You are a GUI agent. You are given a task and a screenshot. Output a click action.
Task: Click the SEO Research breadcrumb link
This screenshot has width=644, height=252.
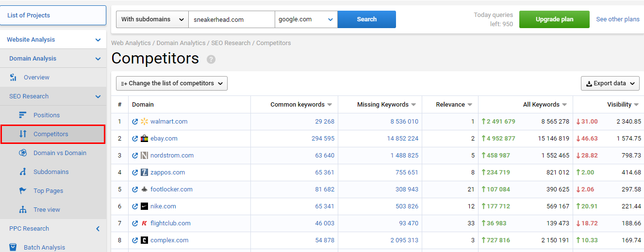231,43
